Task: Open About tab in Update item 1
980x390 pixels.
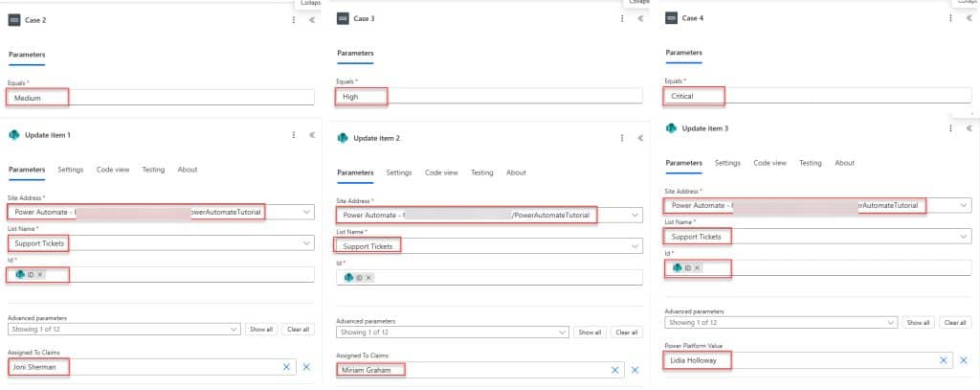Action: [188, 170]
